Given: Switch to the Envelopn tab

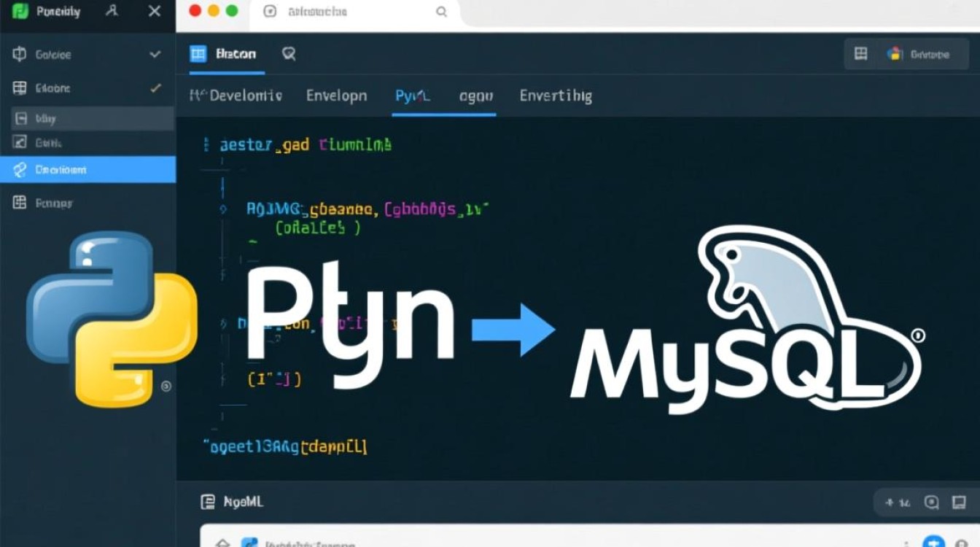Looking at the screenshot, I should (336, 96).
